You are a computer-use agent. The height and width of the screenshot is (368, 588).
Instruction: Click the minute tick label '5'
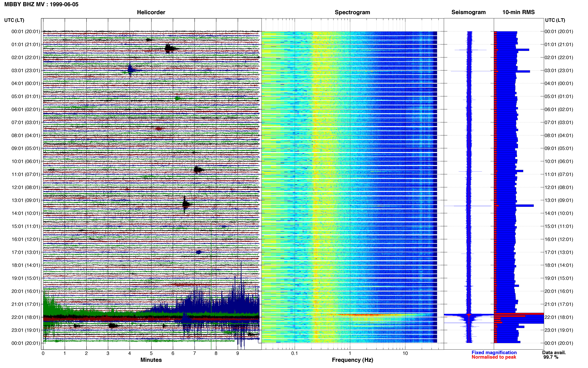[151, 353]
